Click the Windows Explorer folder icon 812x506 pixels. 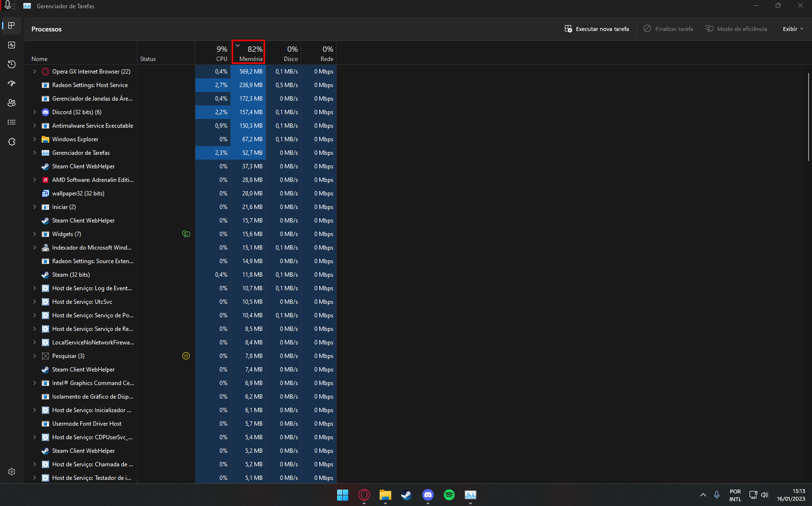[x=45, y=139]
